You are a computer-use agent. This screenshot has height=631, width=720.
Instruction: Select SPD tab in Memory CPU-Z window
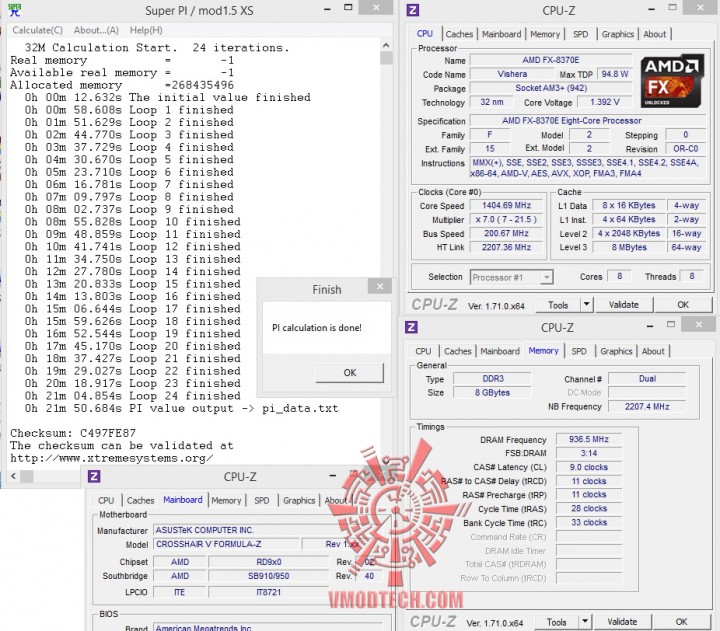tap(579, 351)
